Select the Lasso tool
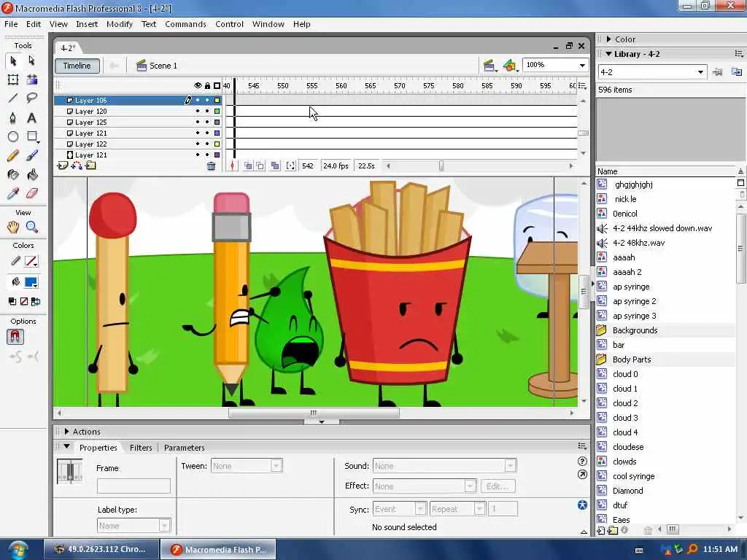Image resolution: width=747 pixels, height=560 pixels. (x=32, y=98)
